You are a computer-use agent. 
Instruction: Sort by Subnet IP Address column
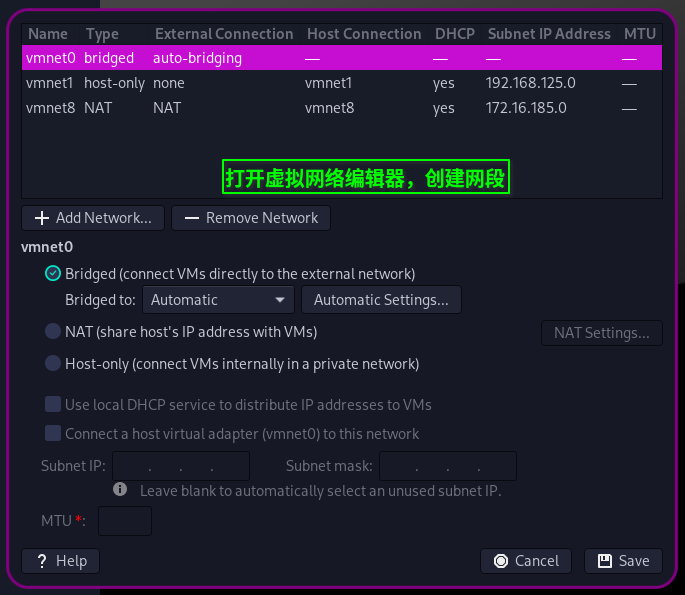tap(549, 34)
